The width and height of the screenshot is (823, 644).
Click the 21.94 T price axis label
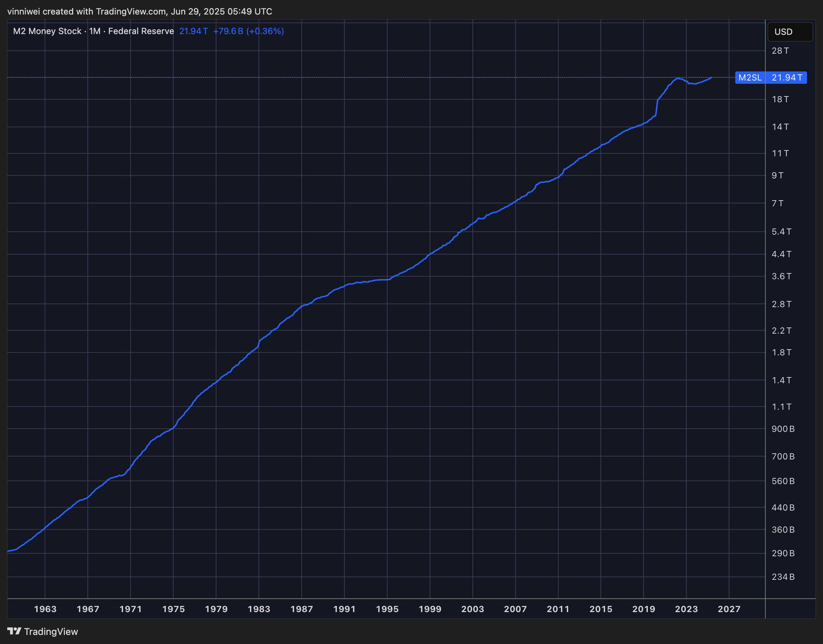(786, 78)
